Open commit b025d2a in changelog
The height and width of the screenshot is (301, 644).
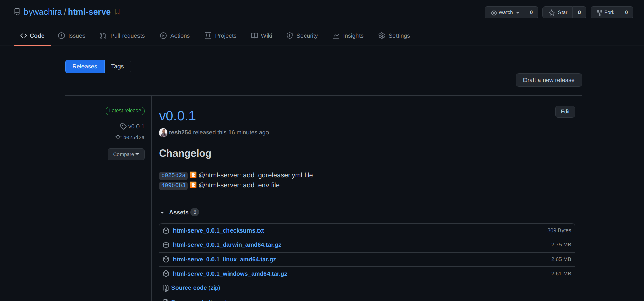click(x=173, y=175)
